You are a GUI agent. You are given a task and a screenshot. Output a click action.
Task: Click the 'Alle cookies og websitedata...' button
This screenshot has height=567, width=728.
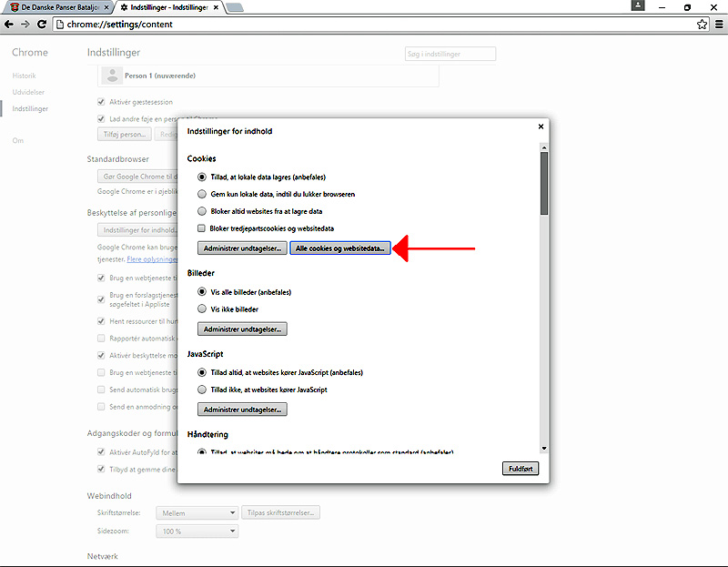[x=340, y=248]
